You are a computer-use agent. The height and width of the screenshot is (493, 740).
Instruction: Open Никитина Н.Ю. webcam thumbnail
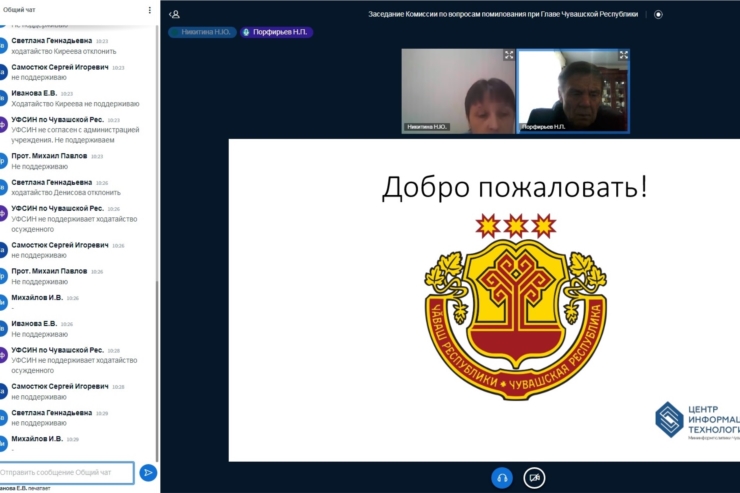458,91
